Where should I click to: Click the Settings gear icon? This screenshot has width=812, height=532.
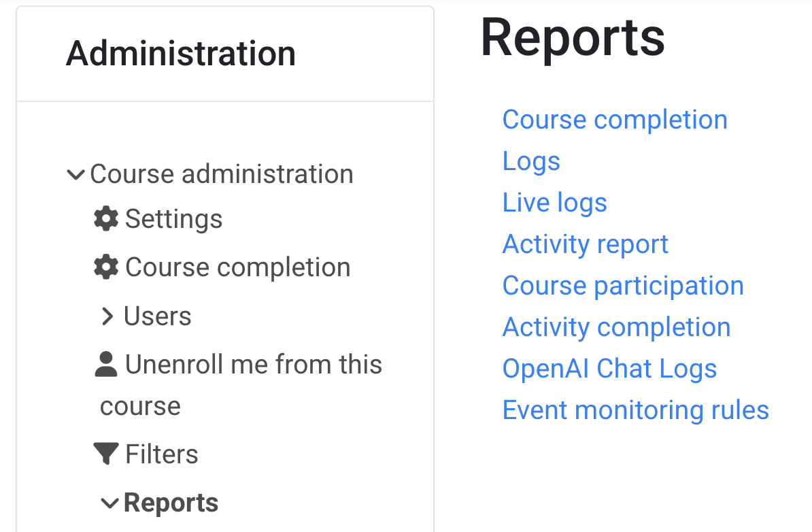coord(106,218)
